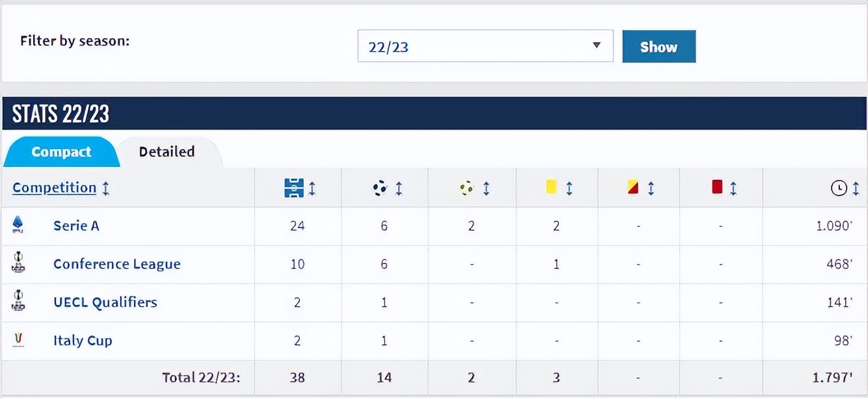
Task: Toggle sort arrows beside the goals icon
Action: (399, 188)
